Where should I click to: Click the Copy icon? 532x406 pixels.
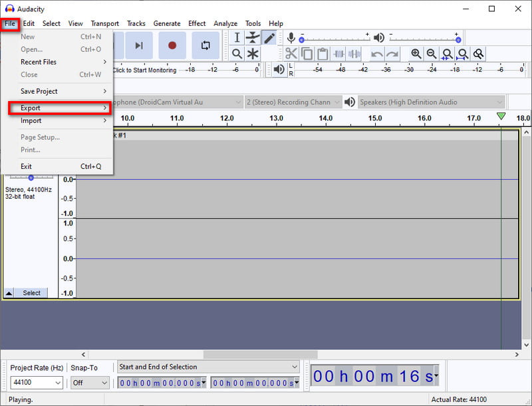[307, 54]
